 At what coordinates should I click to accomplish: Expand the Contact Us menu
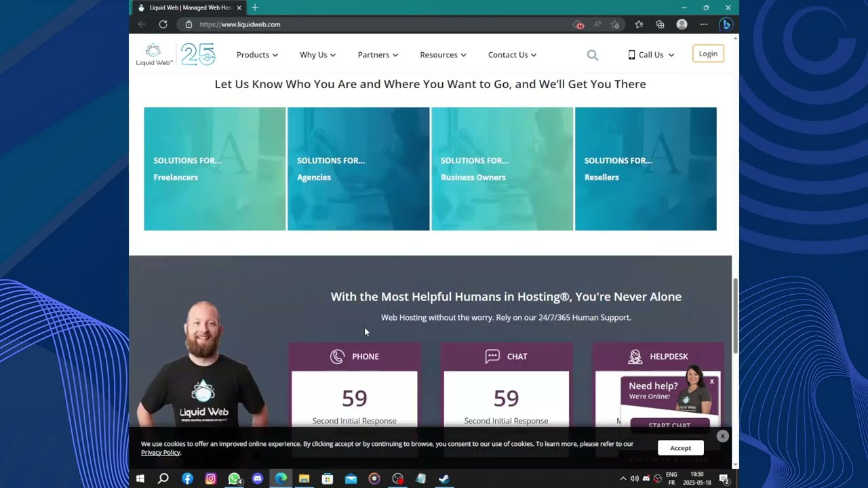pos(512,55)
